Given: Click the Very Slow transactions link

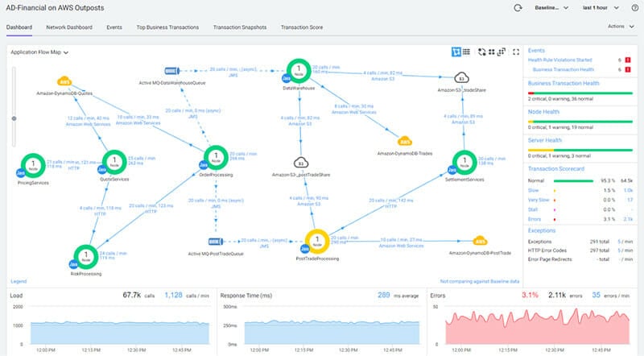Looking at the screenshot, I should [539, 200].
